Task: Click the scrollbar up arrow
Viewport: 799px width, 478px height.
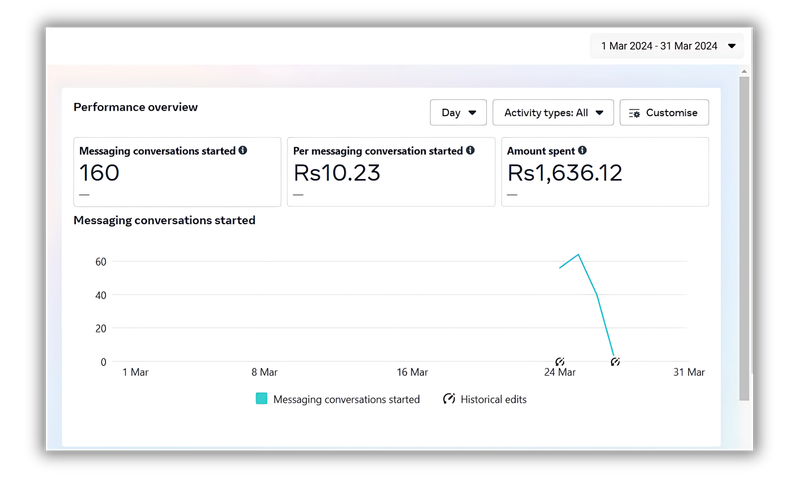Action: (x=744, y=72)
